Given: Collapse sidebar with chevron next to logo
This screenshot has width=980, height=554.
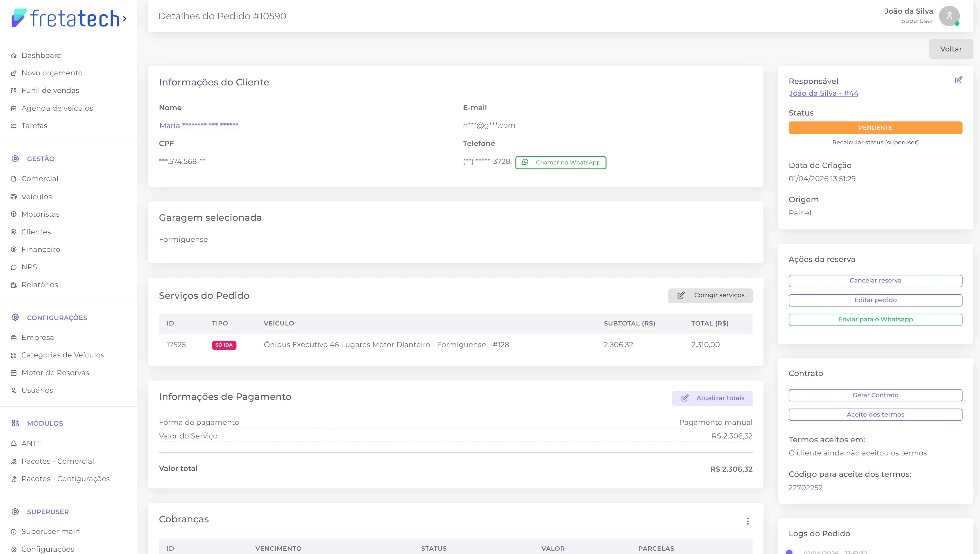Looking at the screenshot, I should 125,18.
